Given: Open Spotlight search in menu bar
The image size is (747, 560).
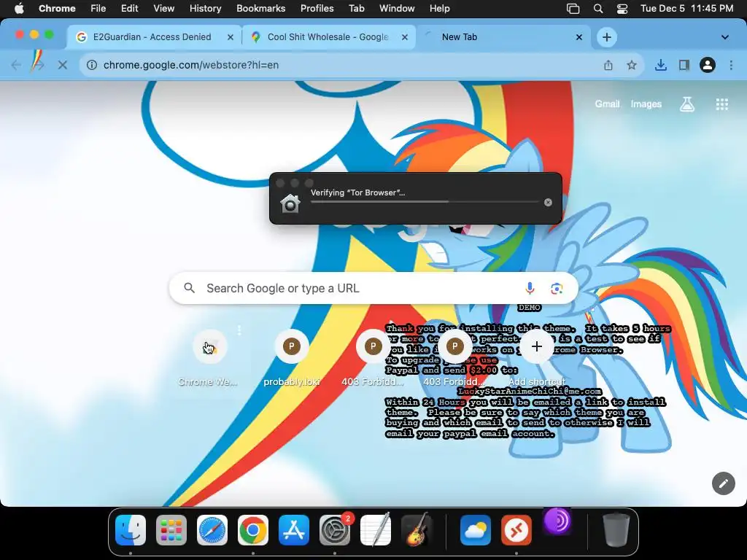Looking at the screenshot, I should point(598,9).
